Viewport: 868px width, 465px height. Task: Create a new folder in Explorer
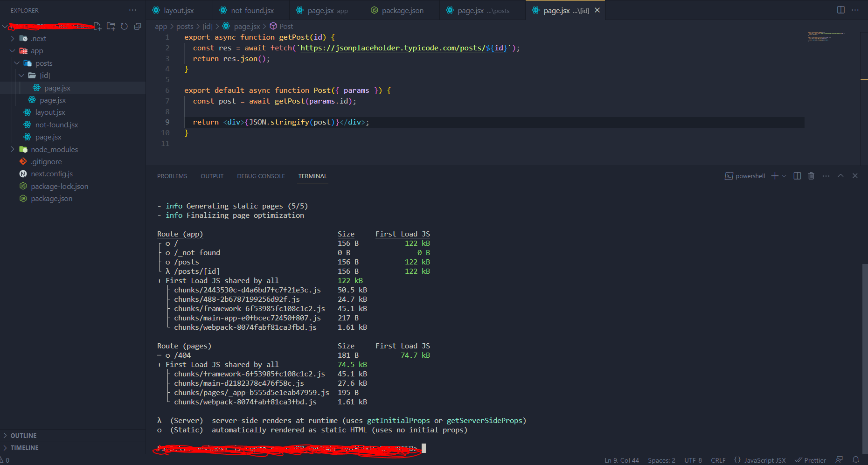[111, 27]
